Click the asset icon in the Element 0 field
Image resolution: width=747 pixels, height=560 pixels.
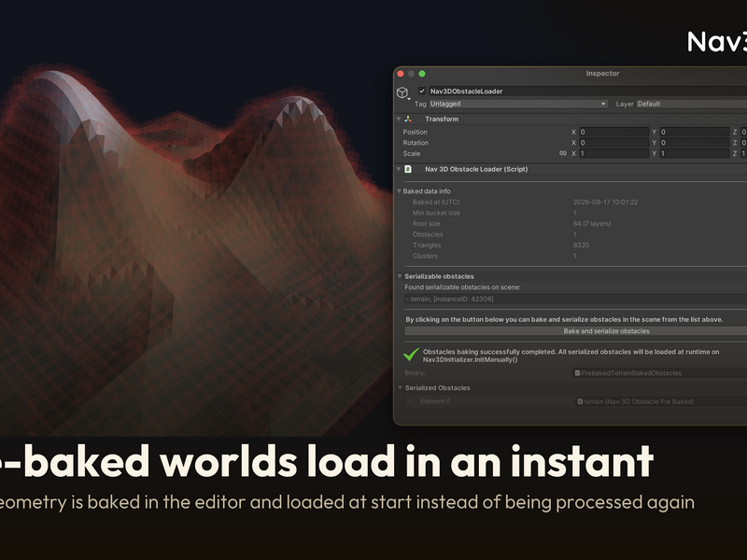tap(580, 401)
